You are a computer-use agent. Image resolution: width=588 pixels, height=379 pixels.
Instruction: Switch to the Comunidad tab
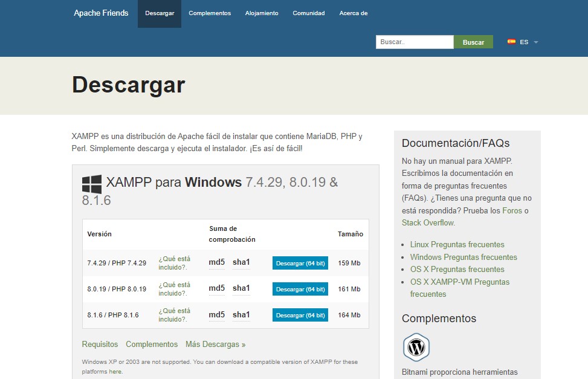pos(308,13)
